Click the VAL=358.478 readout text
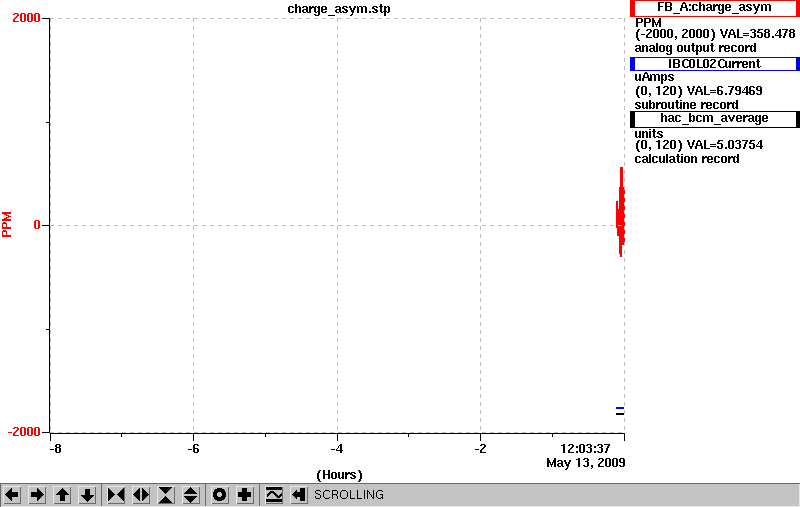 click(x=757, y=34)
